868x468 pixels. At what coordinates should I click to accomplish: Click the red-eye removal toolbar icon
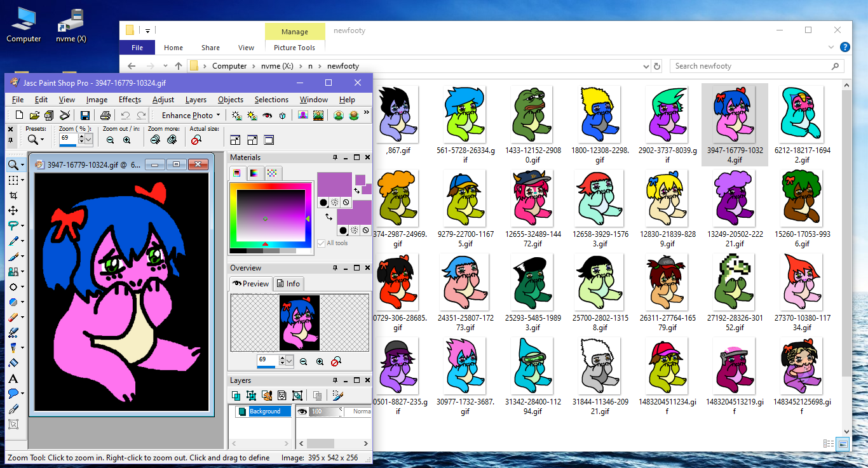point(267,115)
